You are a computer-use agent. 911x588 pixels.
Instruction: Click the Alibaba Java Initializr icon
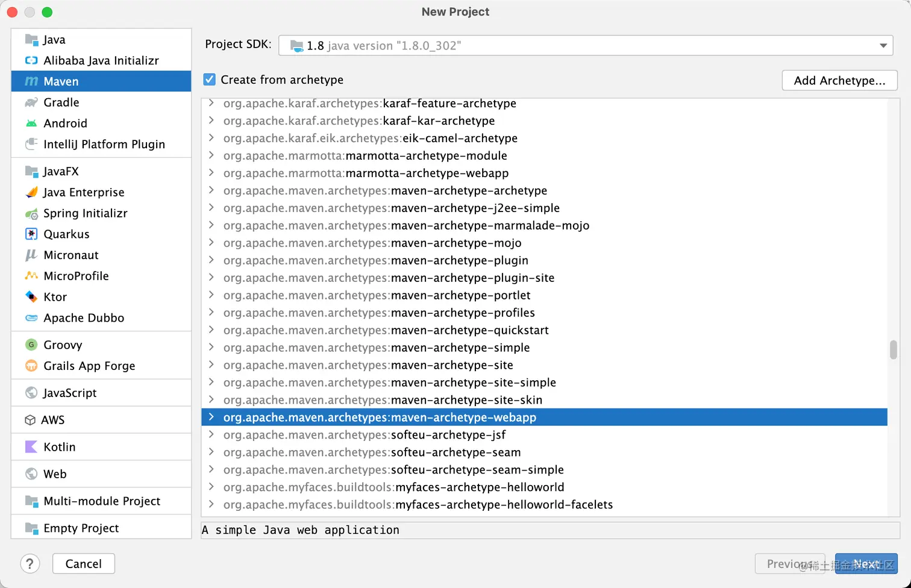coord(31,60)
